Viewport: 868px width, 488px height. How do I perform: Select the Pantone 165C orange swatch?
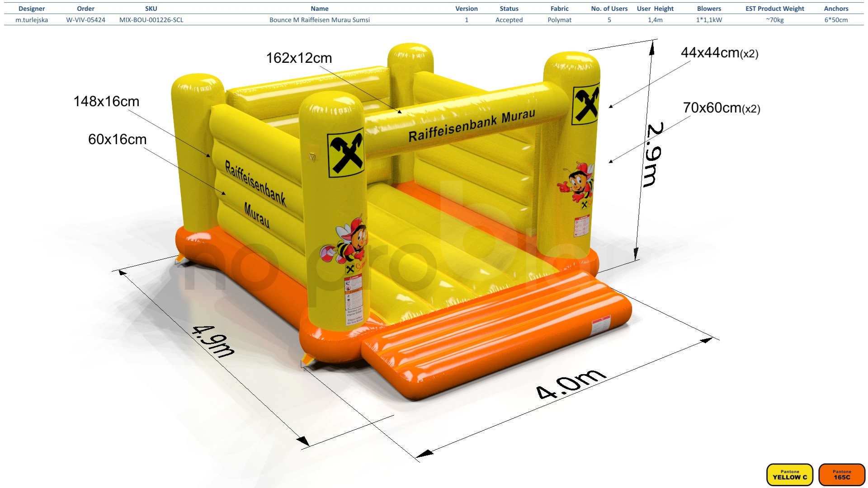point(842,475)
